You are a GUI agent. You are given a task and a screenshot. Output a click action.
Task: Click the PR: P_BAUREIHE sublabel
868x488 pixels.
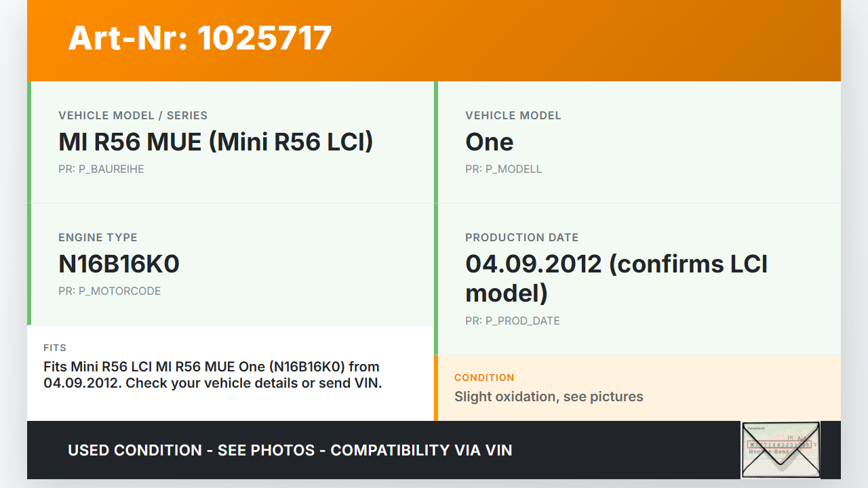pyautogui.click(x=101, y=169)
